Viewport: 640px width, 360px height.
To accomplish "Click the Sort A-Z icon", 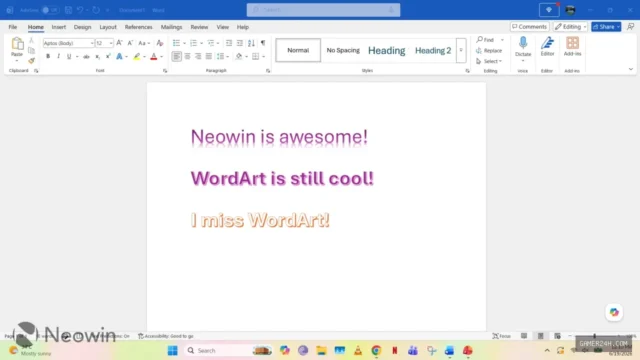I will [251, 43].
